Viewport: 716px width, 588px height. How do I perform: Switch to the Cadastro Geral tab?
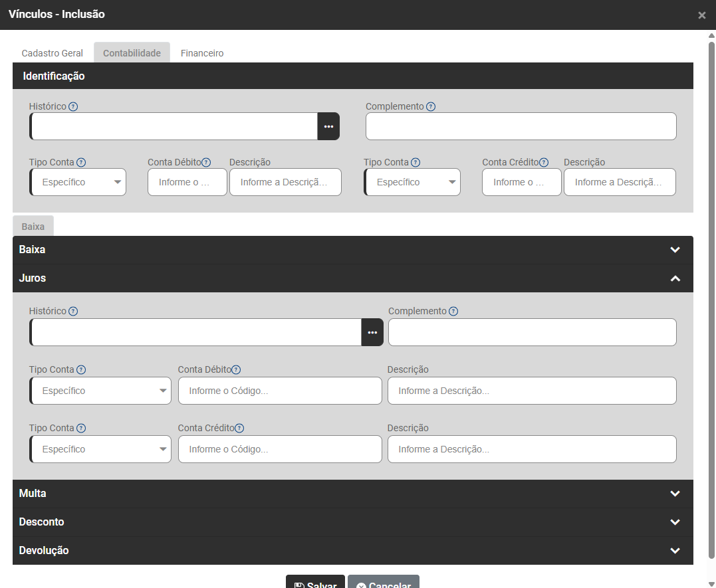[x=52, y=53]
